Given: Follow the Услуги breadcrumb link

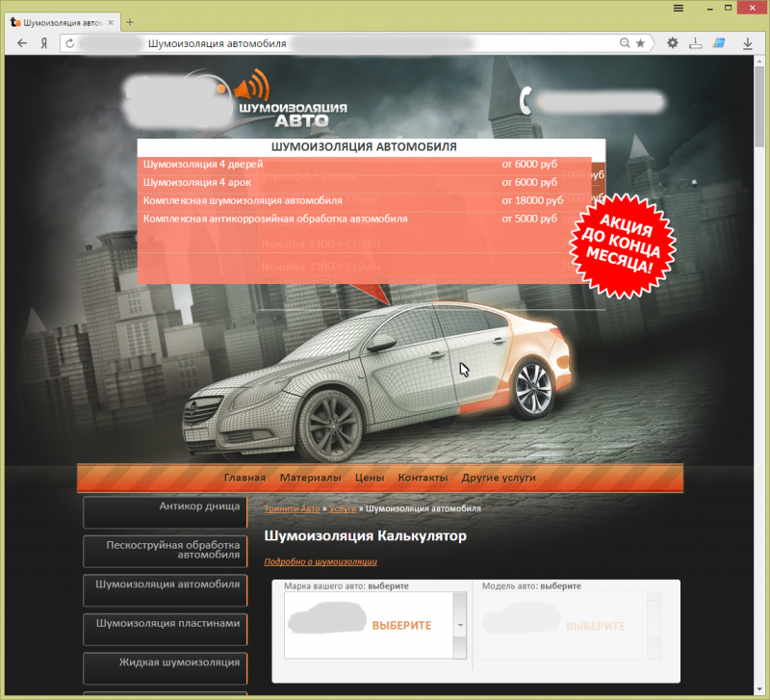Looking at the screenshot, I should pos(343,508).
